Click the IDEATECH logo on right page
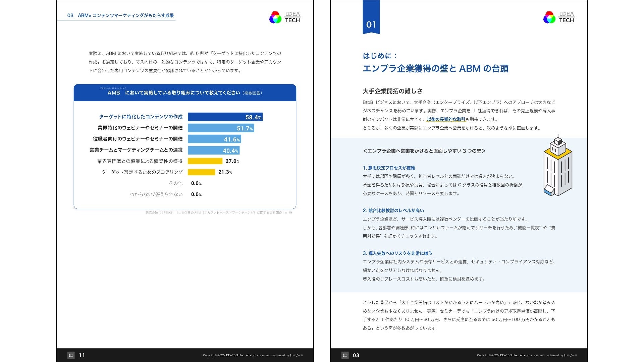 tap(559, 17)
